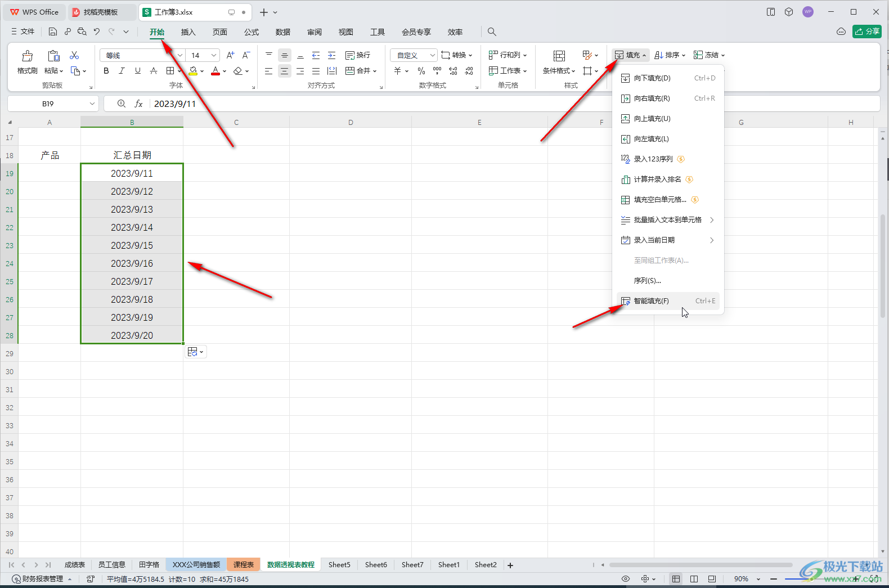Open the number format dropdown showing 自定义

click(414, 55)
